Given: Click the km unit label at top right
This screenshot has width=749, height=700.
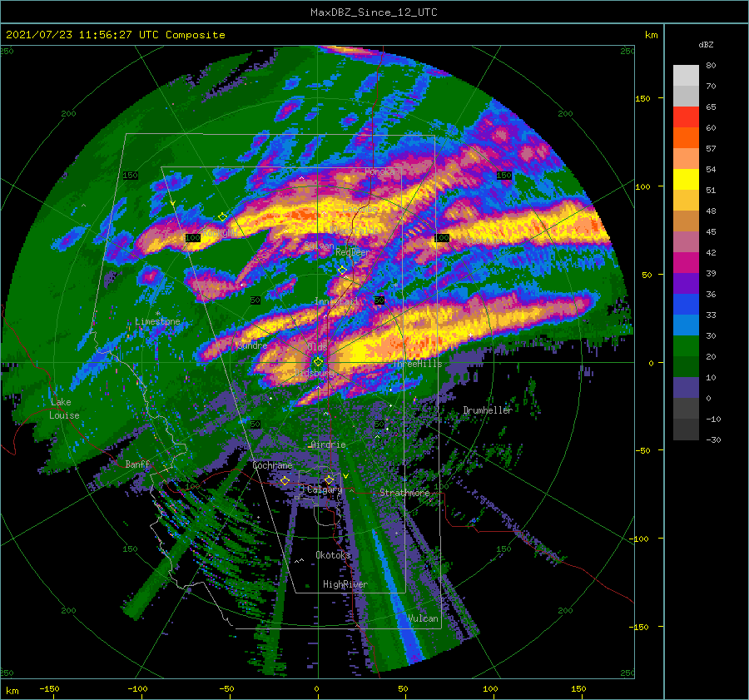Looking at the screenshot, I should [x=651, y=35].
